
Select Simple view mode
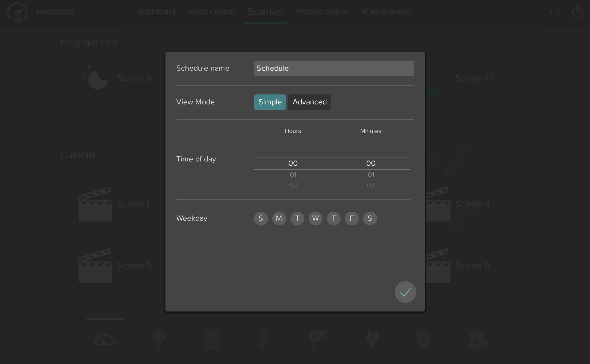coord(270,102)
